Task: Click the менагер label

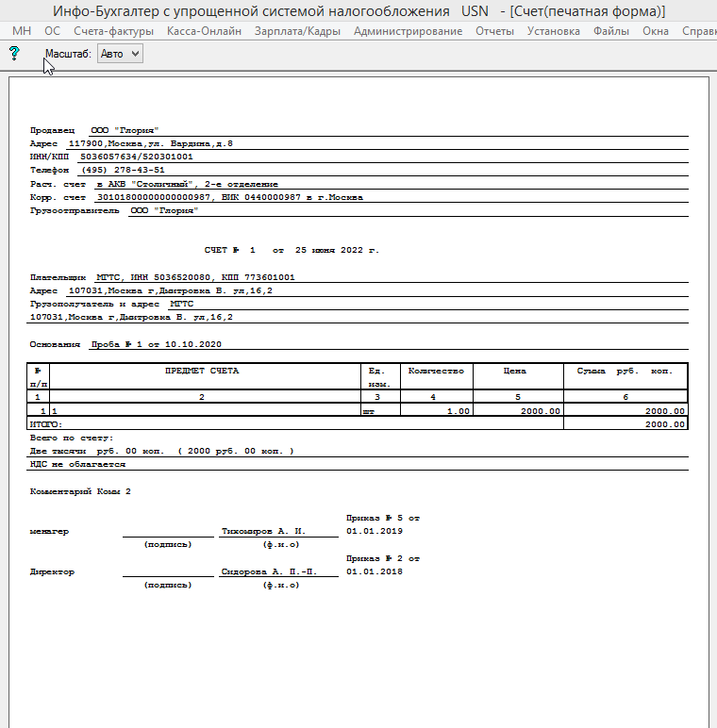Action: (x=49, y=531)
